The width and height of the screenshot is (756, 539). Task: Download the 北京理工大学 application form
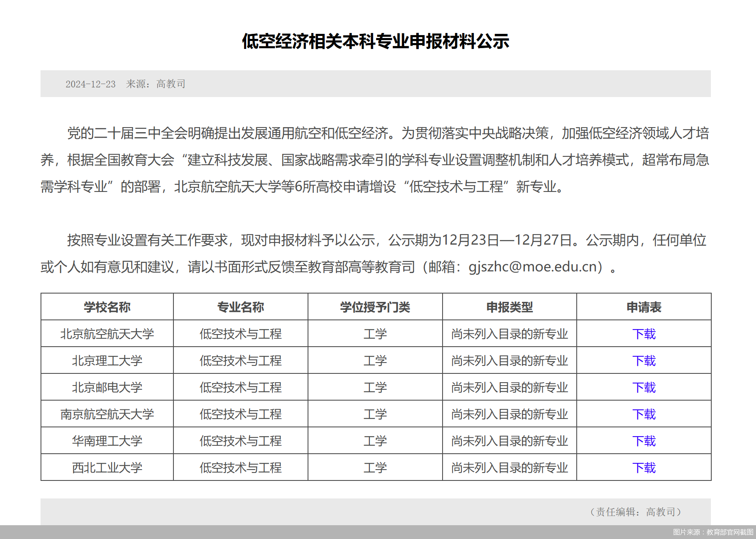(x=644, y=360)
